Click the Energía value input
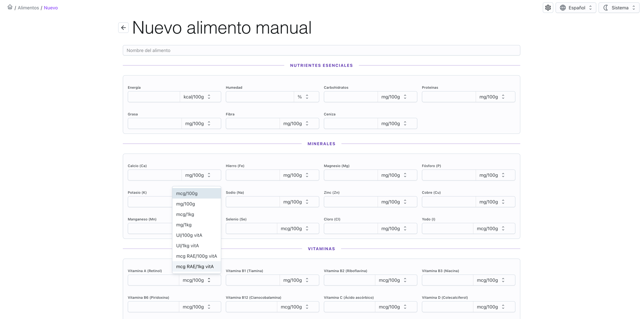 click(154, 97)
